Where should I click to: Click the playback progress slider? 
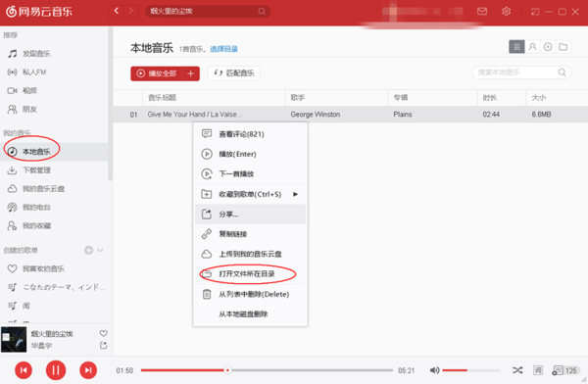tap(267, 370)
